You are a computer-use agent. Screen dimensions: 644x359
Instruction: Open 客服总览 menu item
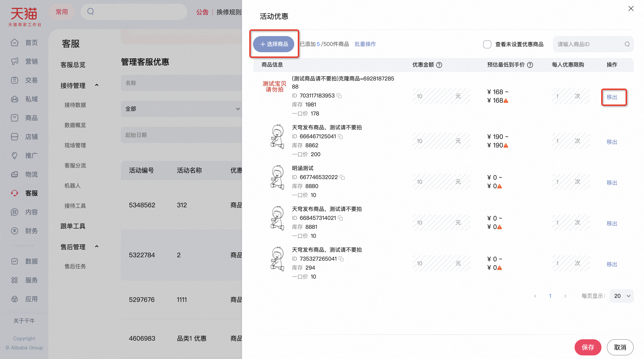73,65
